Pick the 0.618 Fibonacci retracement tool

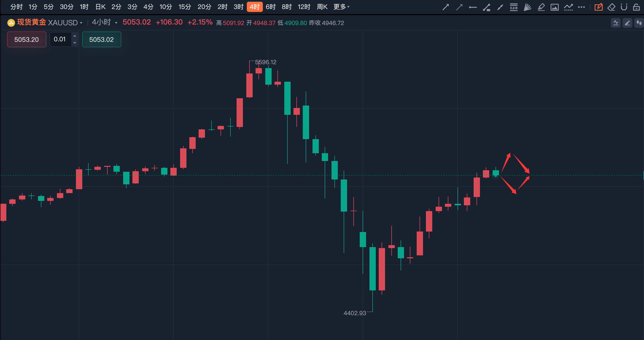point(514,7)
